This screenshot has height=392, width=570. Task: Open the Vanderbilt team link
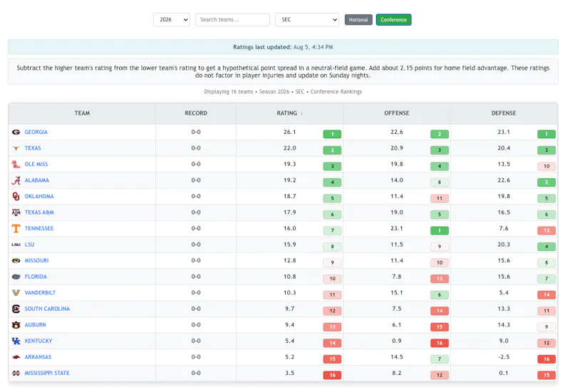point(40,293)
